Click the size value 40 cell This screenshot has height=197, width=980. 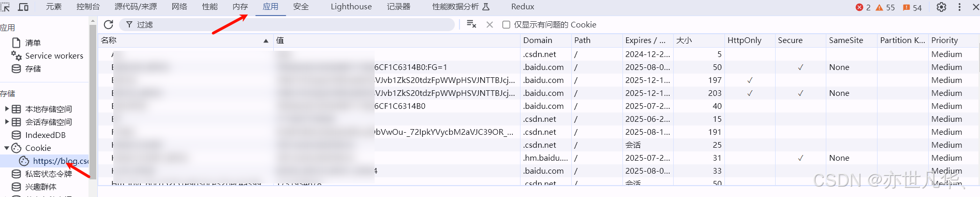pyautogui.click(x=699, y=106)
